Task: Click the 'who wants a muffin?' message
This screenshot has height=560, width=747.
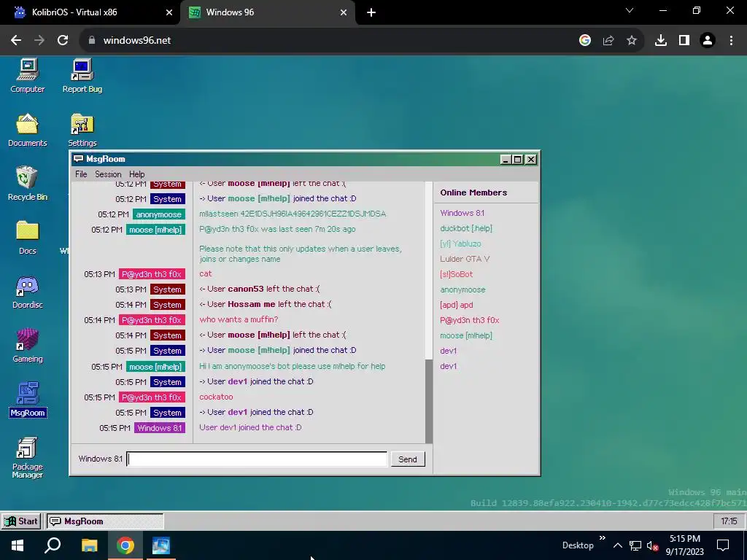Action: pos(239,319)
